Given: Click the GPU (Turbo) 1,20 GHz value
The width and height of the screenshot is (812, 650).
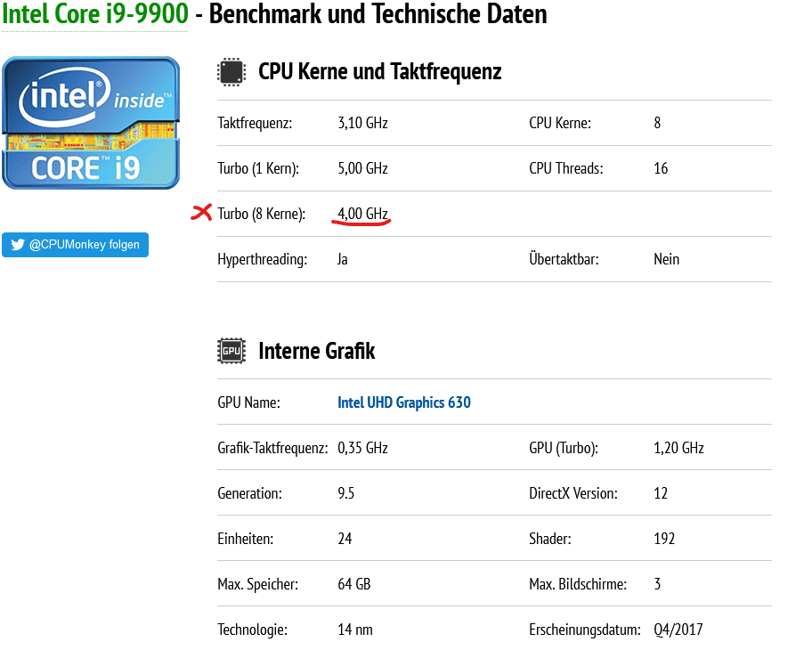Looking at the screenshot, I should (678, 448).
